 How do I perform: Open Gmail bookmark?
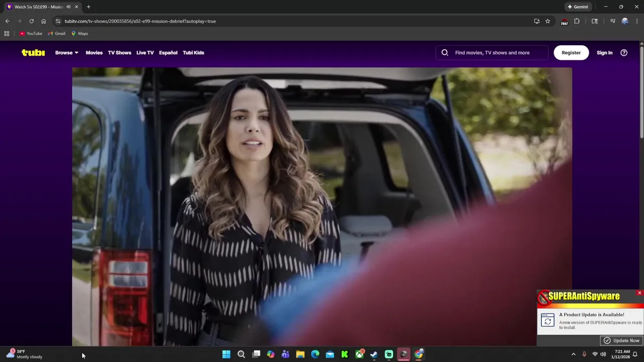[56, 33]
